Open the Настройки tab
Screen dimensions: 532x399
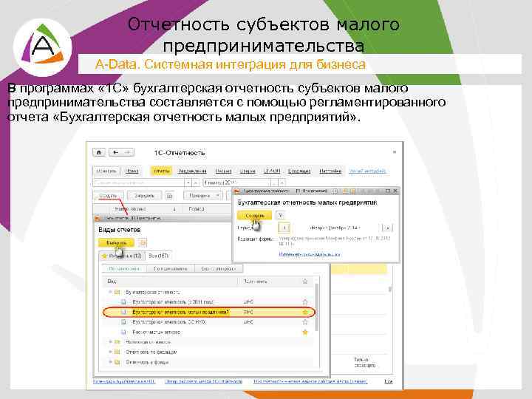click(x=330, y=171)
